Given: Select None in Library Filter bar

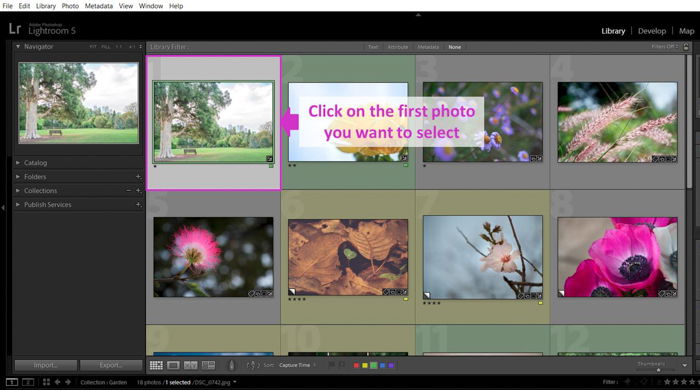Looking at the screenshot, I should coord(454,47).
